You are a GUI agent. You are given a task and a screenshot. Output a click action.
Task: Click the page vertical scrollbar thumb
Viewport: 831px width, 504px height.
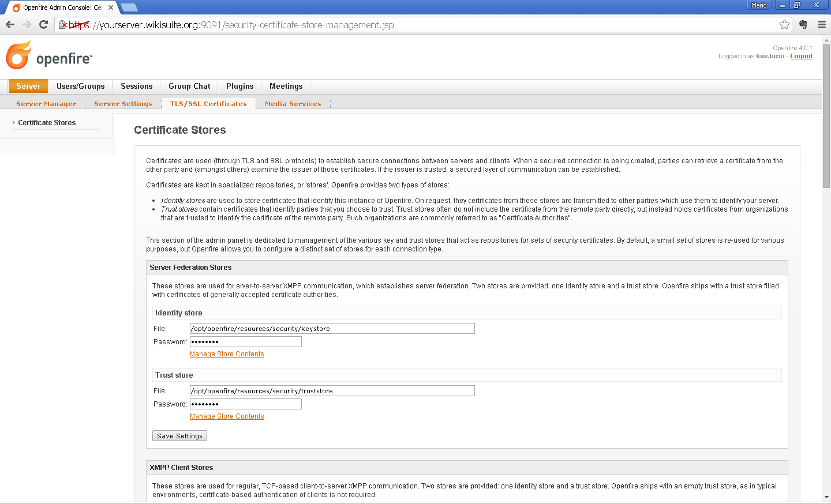[826, 115]
